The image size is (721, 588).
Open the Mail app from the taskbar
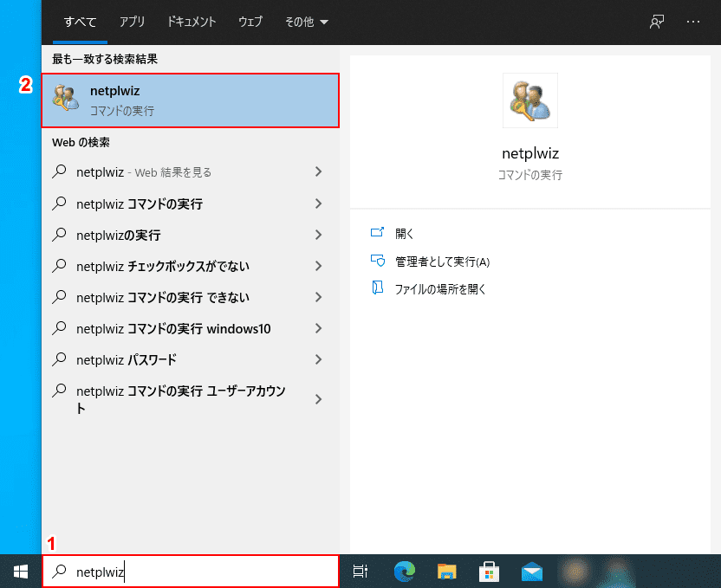(532, 572)
